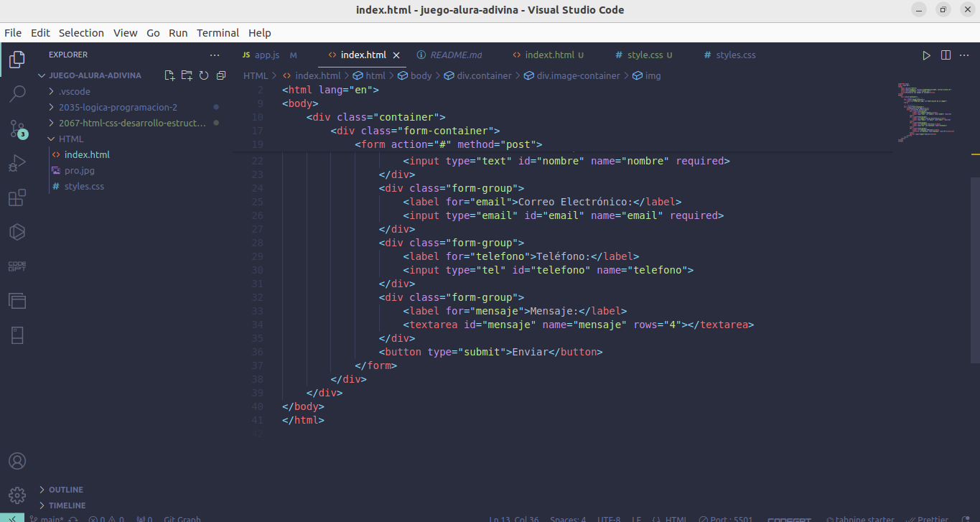Image resolution: width=980 pixels, height=522 pixels.
Task: Refresh the Explorer file tree
Action: [204, 75]
